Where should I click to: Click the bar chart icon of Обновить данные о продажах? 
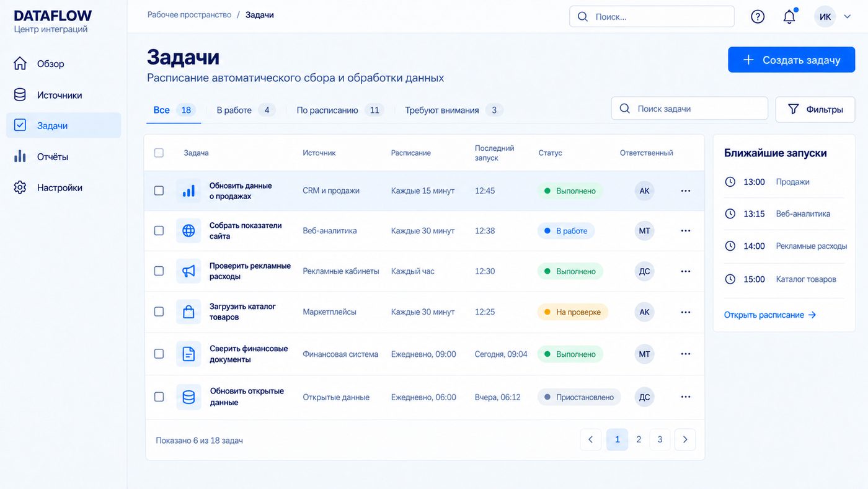[x=188, y=191]
